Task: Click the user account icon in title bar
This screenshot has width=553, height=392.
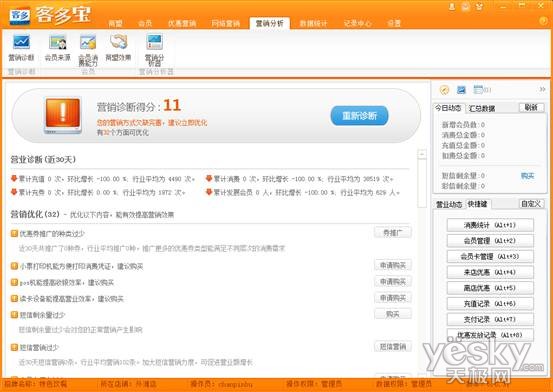Action: pyautogui.click(x=452, y=6)
